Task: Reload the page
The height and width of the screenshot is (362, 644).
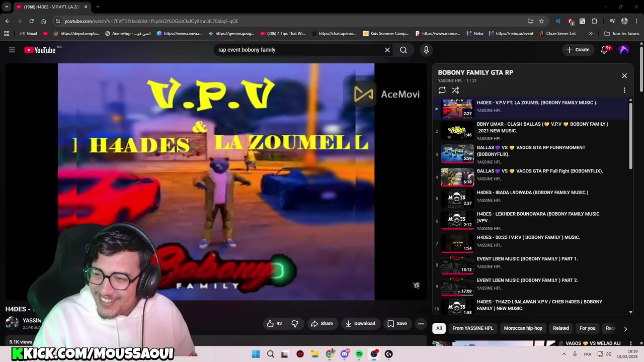Action: (x=31, y=21)
